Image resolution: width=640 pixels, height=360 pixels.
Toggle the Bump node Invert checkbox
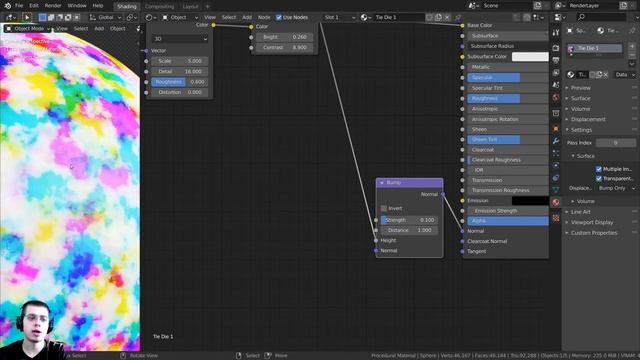tap(384, 209)
